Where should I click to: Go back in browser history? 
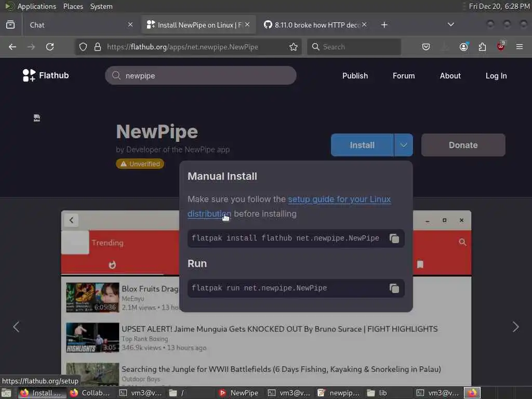tap(12, 47)
